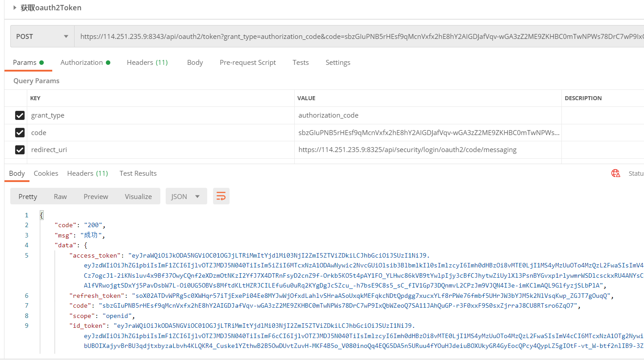
Task: Open the request Body tab
Action: 195,63
